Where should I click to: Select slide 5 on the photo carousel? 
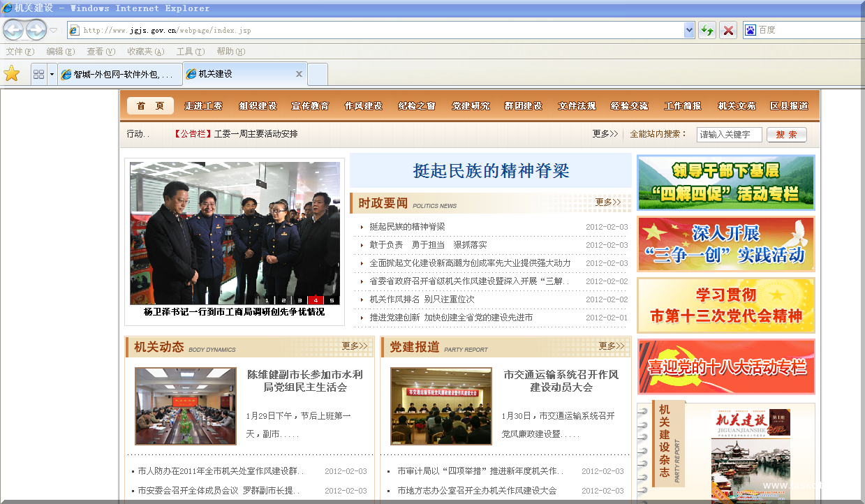(x=332, y=300)
